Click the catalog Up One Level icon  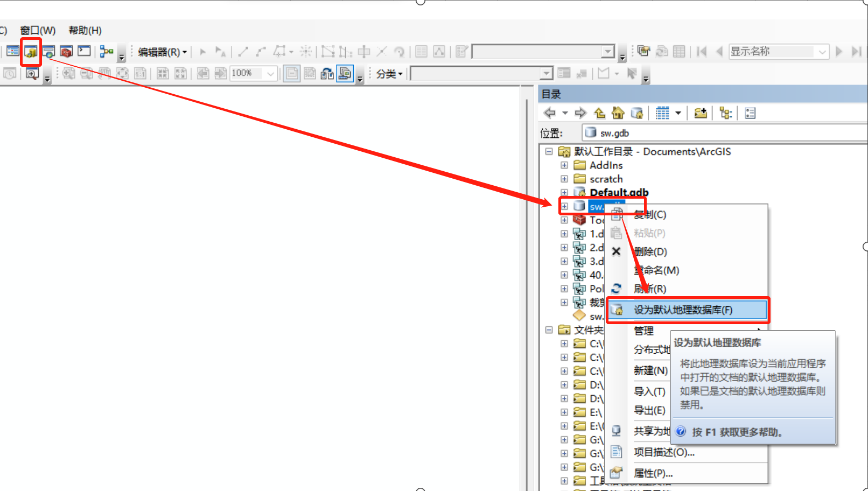599,113
